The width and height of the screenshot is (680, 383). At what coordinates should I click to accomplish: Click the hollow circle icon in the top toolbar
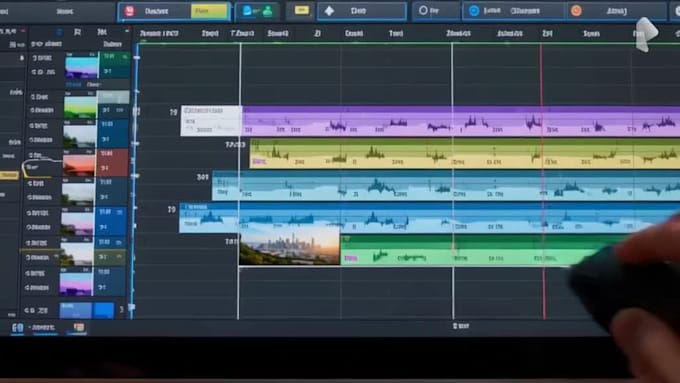click(423, 10)
